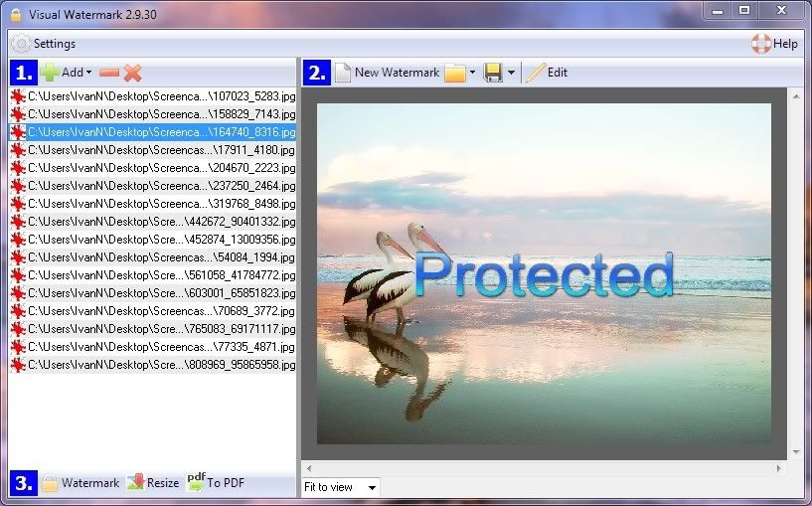This screenshot has height=506, width=812.
Task: Select file 77335_4871.jpg in list
Action: tap(153, 347)
